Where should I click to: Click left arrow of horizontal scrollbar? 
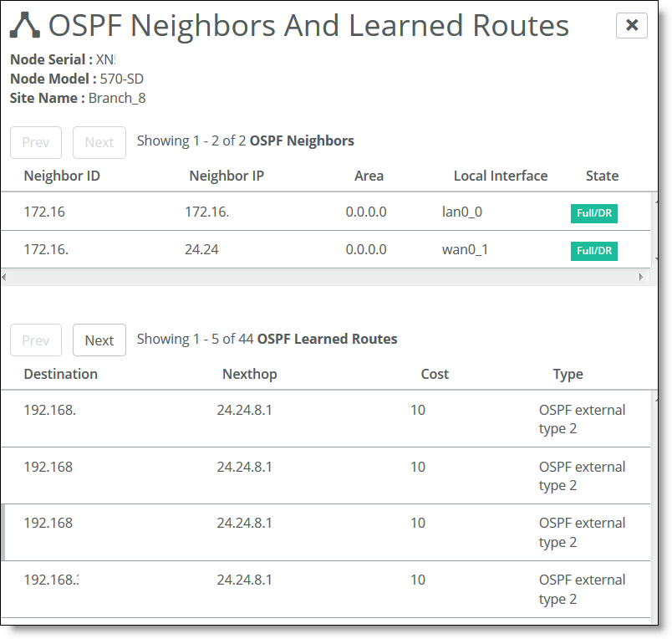tap(4, 277)
